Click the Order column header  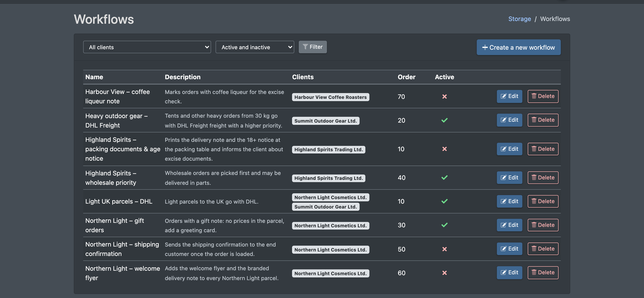(407, 77)
